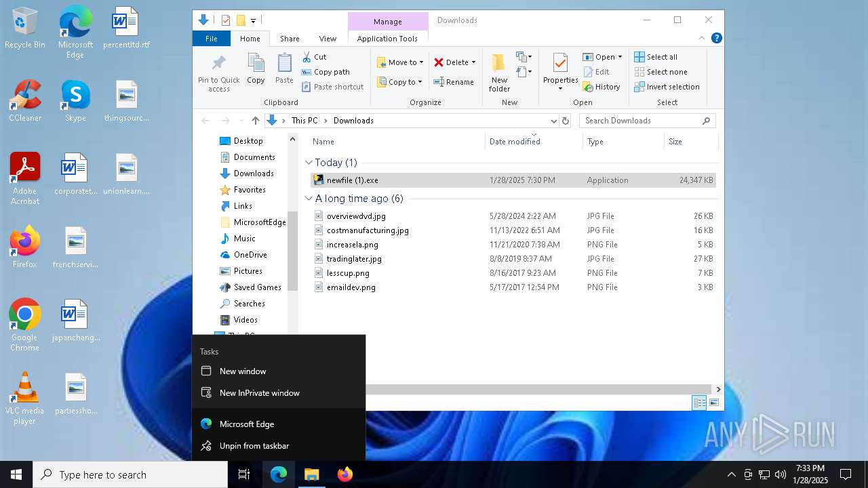Screen dimensions: 868x488
Task: Click Pin to Quick access icon
Action: [x=218, y=73]
